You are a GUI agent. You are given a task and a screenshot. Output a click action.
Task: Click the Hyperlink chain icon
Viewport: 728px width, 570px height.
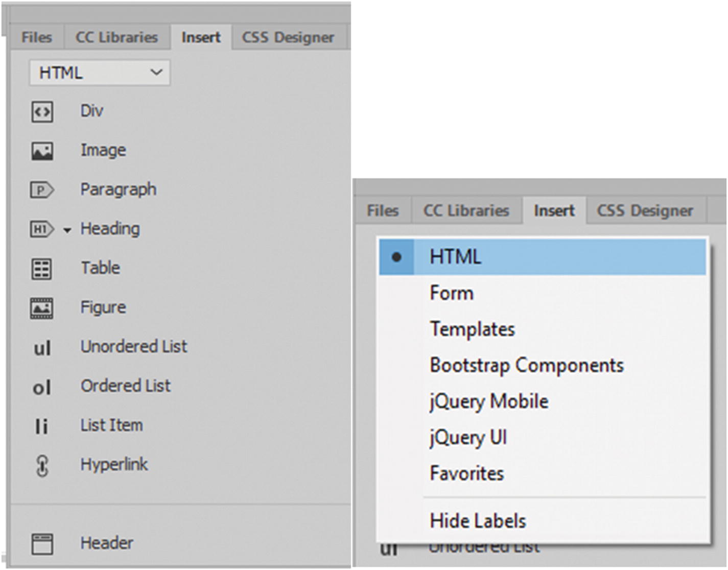point(42,466)
